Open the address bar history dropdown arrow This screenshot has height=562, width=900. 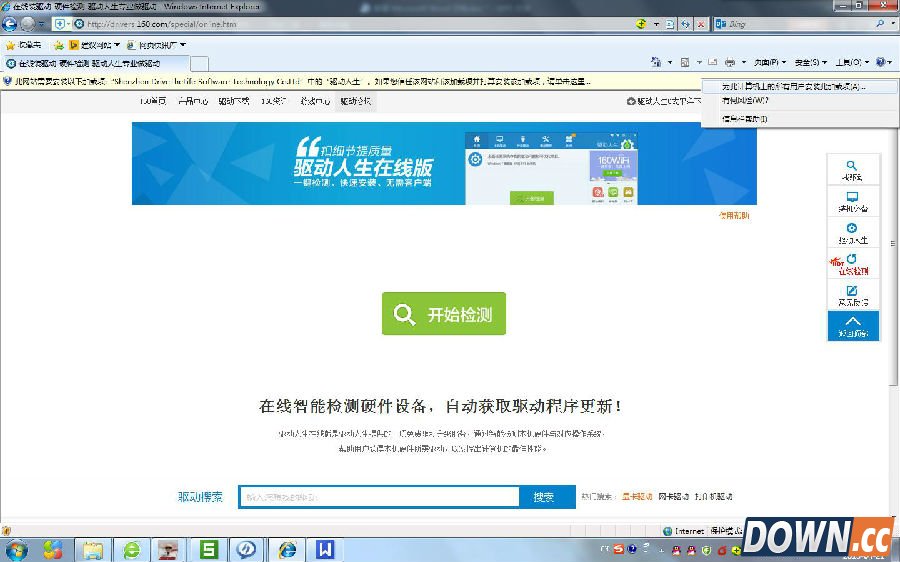pyautogui.click(x=656, y=24)
